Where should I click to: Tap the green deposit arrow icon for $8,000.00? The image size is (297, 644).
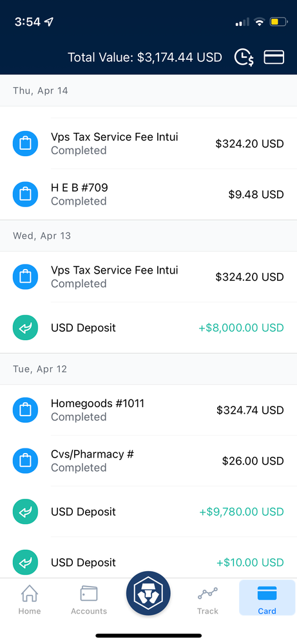tap(25, 328)
